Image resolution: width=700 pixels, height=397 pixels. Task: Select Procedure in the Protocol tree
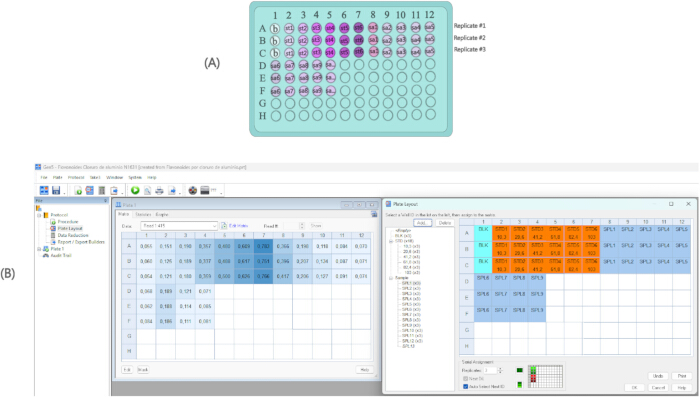(67, 221)
